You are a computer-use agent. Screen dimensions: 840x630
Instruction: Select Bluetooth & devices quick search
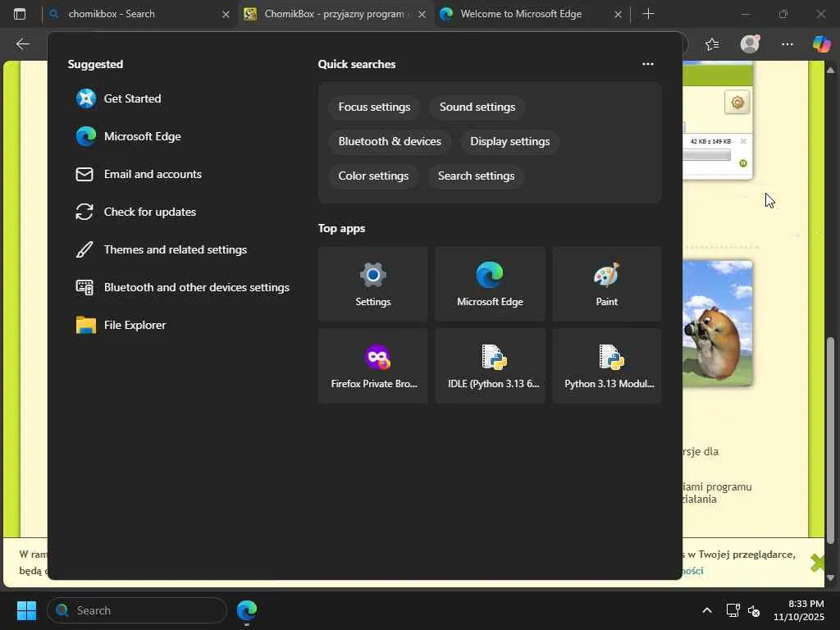(390, 141)
